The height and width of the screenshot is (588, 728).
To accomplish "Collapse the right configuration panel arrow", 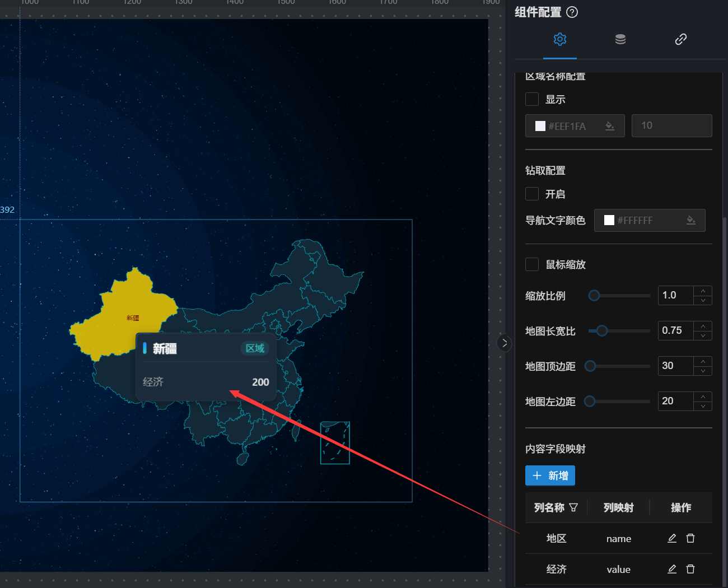I will point(504,343).
